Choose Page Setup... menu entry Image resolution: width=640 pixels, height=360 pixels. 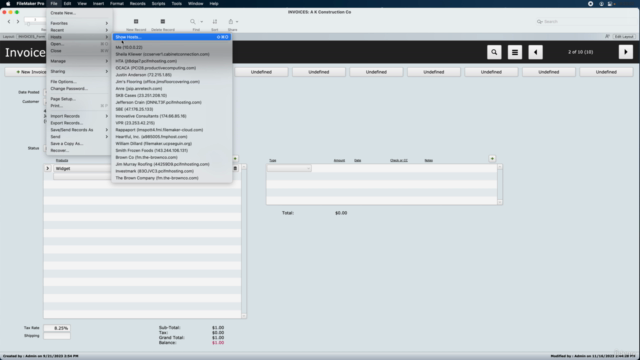[79, 99]
